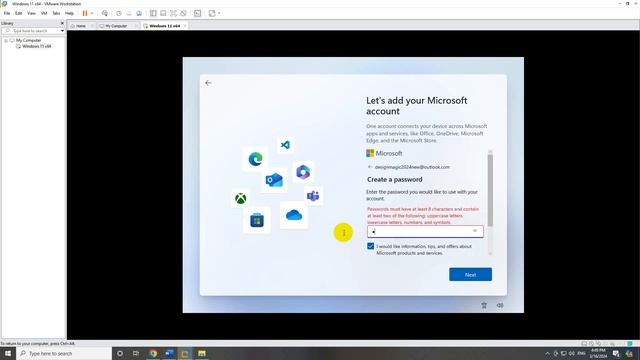The width and height of the screenshot is (640, 360).
Task: Enter full screen mode toolbar icon
Action: 173,13
